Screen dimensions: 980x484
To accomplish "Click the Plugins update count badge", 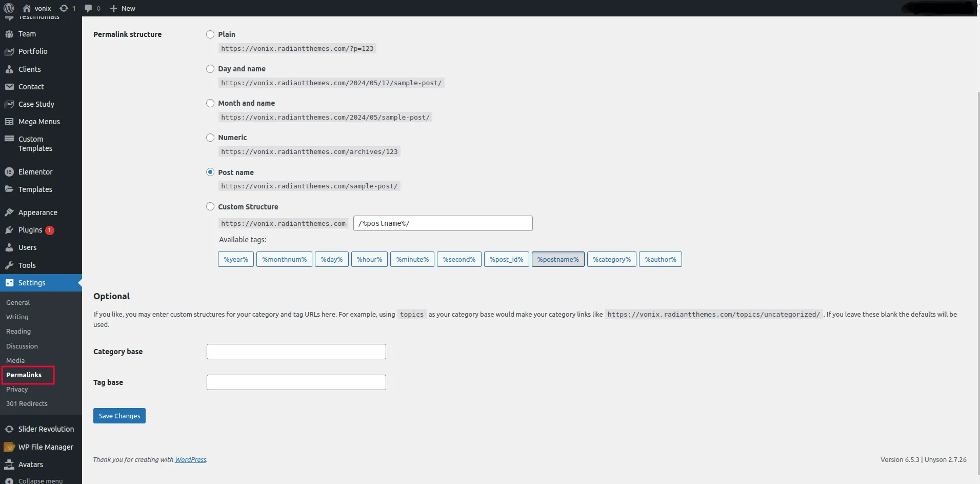I will pos(50,230).
